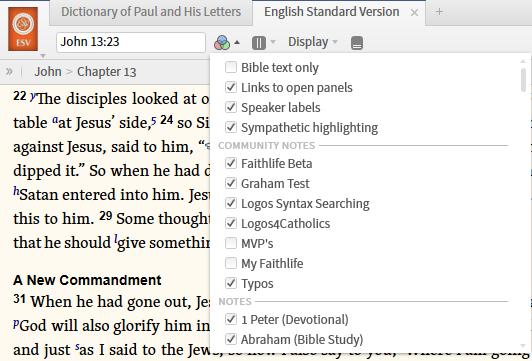532x361 pixels.
Task: Click cross-reference a before at Jesus' side
Action: (x=55, y=119)
